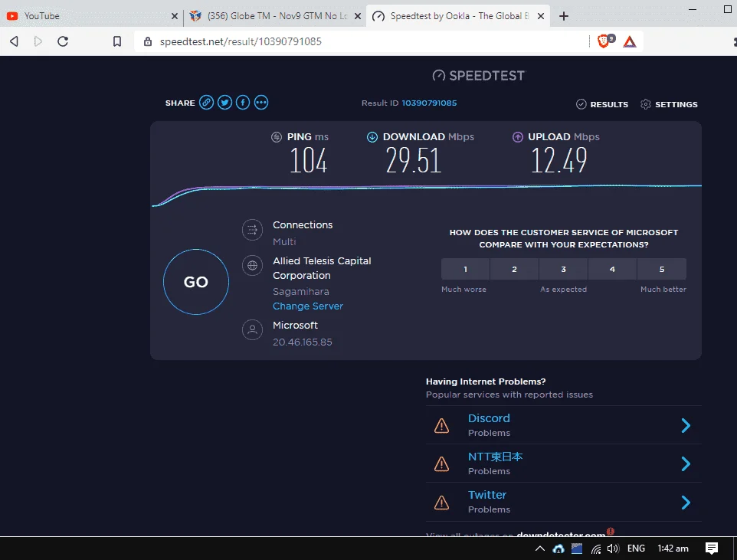The height and width of the screenshot is (560, 737).
Task: Click the Download arrow icon
Action: [372, 137]
